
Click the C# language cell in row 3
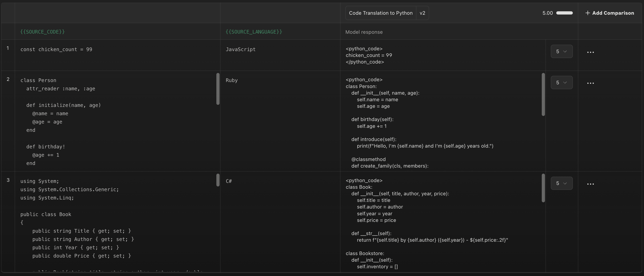point(228,181)
